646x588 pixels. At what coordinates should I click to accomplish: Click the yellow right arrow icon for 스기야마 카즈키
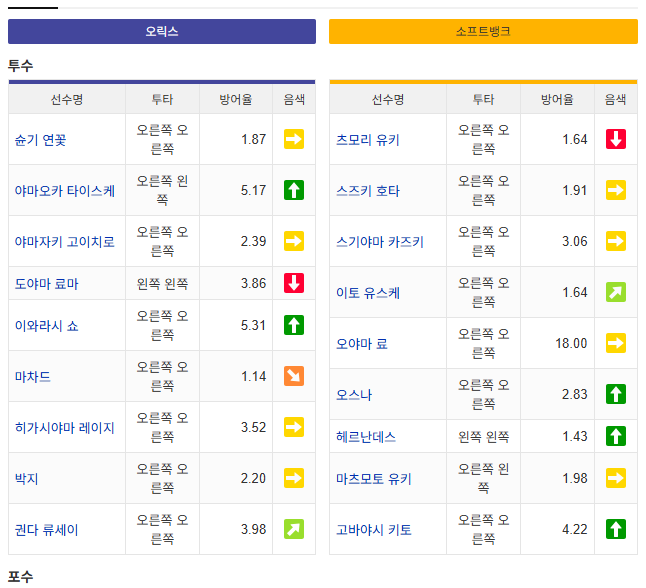click(616, 241)
